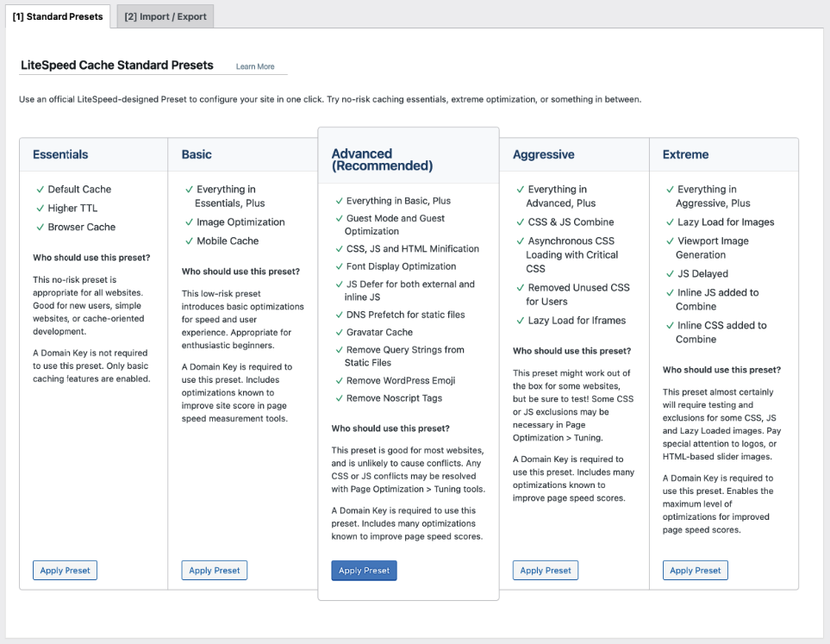Select the Advanced (Recommended) heading
The width and height of the screenshot is (830, 644).
click(x=382, y=159)
